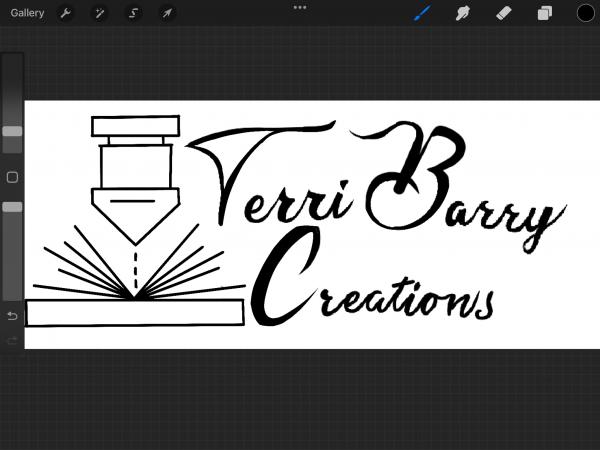Click the laser head drawing on canvas
This screenshot has width=600, height=450.
[x=135, y=180]
